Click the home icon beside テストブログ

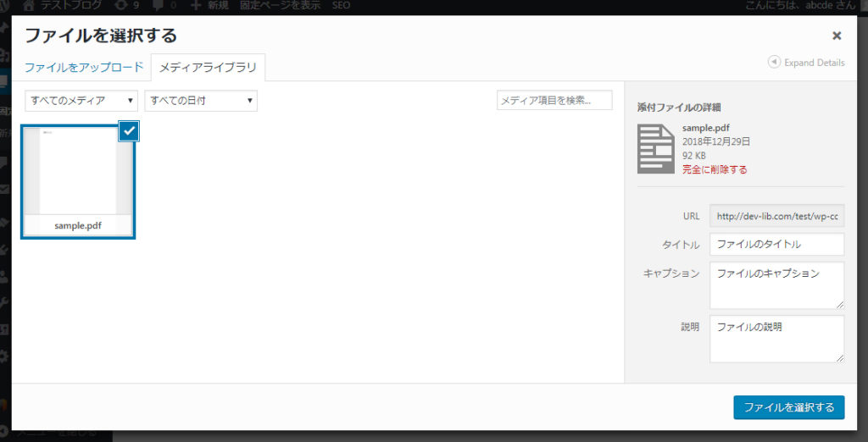click(x=29, y=6)
